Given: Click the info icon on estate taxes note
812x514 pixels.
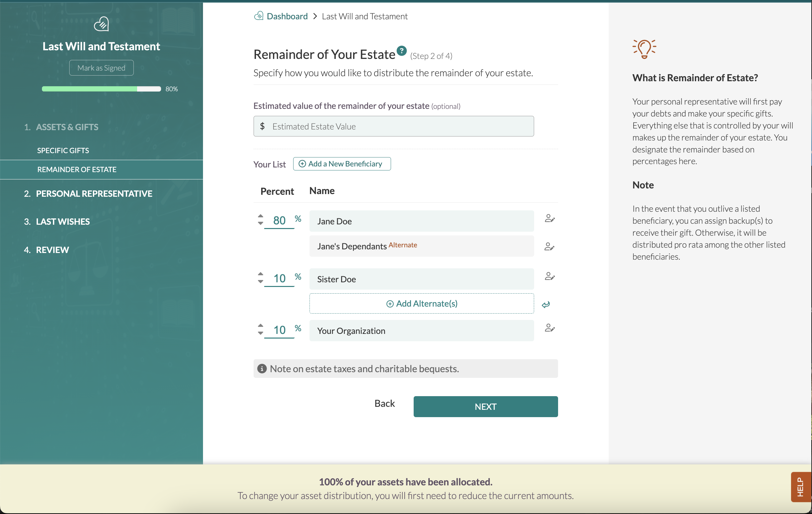Looking at the screenshot, I should 262,369.
